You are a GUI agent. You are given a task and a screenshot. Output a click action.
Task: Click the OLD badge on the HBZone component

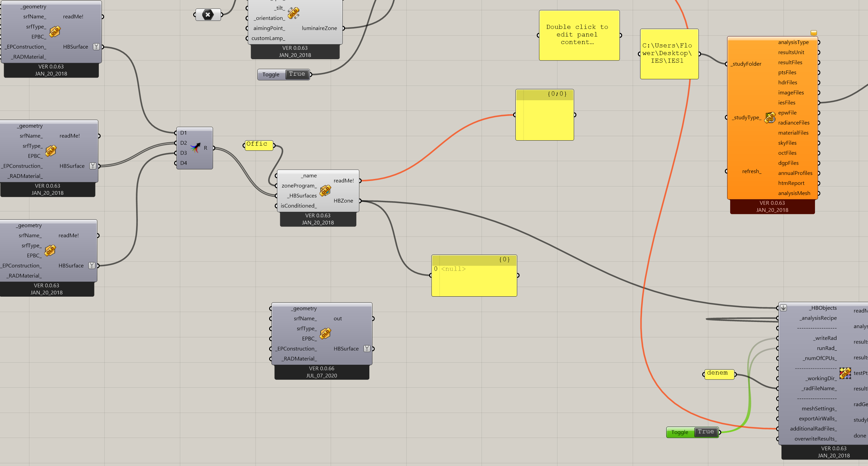pyautogui.click(x=325, y=191)
